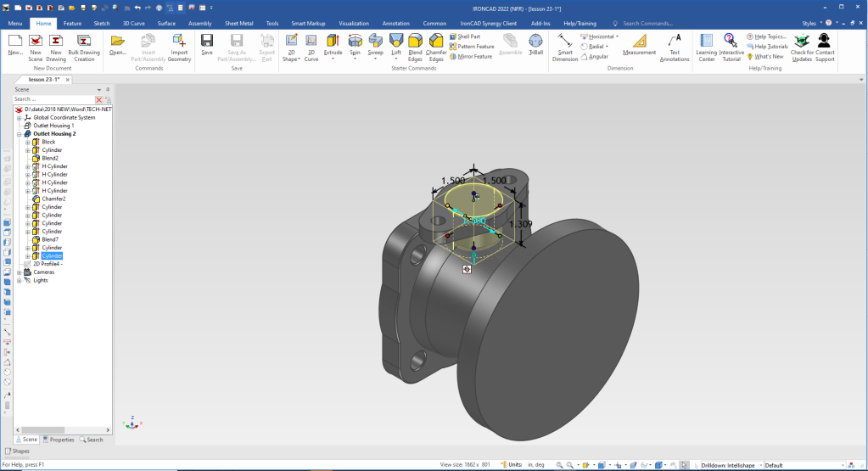Open the Drilldown Intellishape dropdown
Viewport: 868px width, 471px height.
coord(759,465)
